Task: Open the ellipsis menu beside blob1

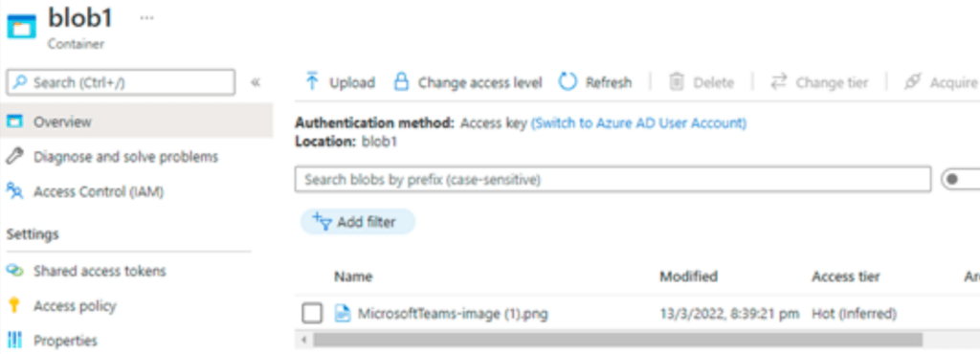Action: 146,17
